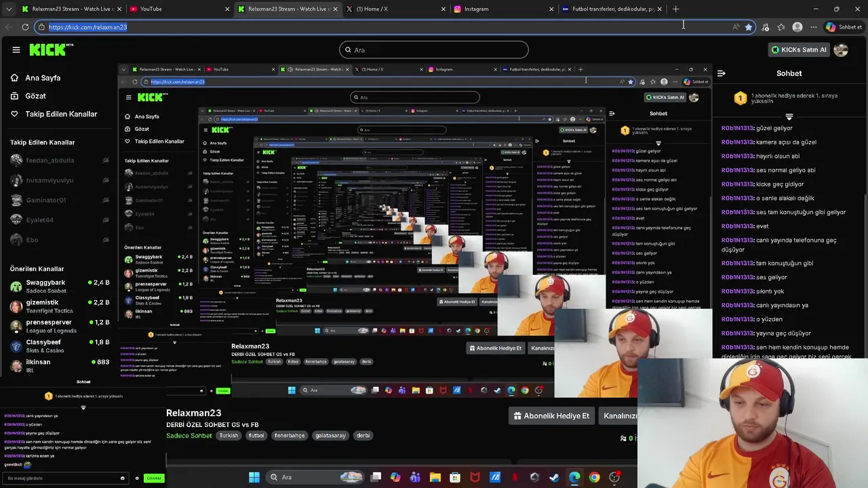The width and height of the screenshot is (868, 488).
Task: Select the largest Turkish stream tag
Action: click(x=229, y=436)
